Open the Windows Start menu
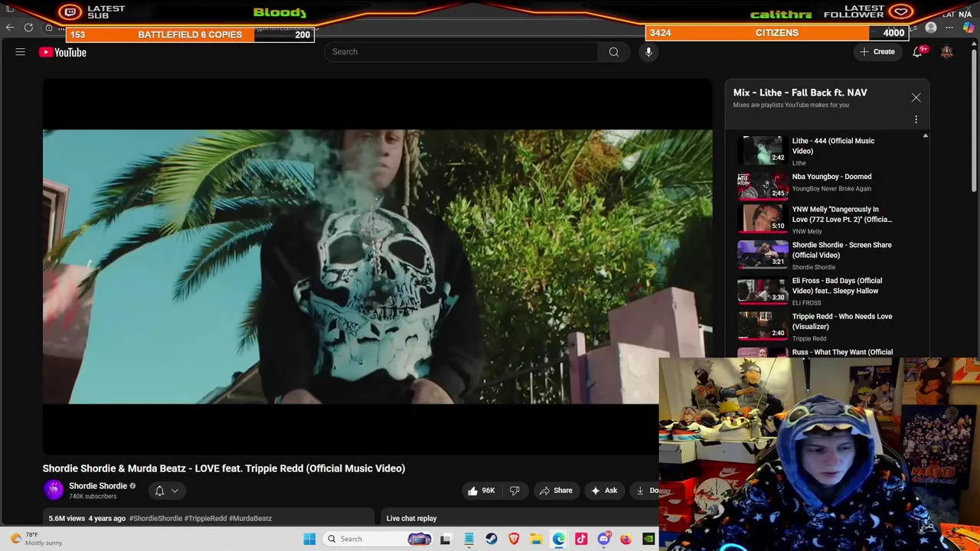The image size is (980, 551). click(309, 539)
